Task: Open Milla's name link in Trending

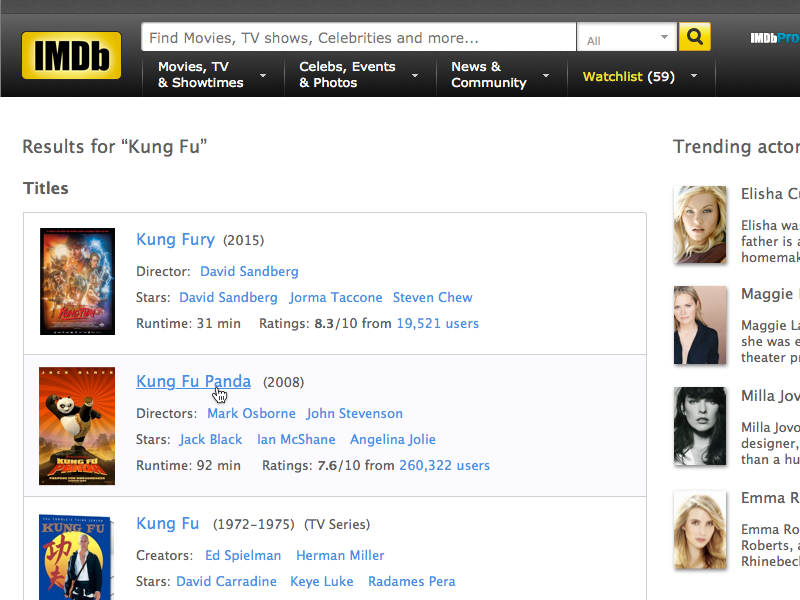Action: (770, 396)
